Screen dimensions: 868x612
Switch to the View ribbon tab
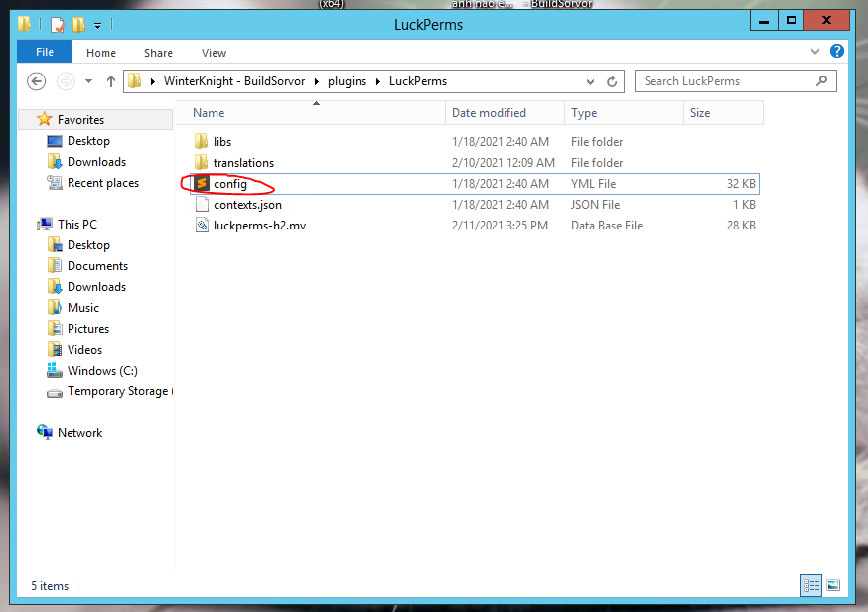214,53
